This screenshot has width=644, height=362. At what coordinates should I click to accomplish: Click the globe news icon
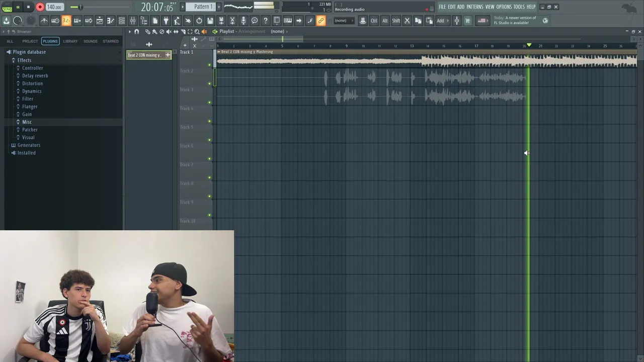tap(545, 21)
